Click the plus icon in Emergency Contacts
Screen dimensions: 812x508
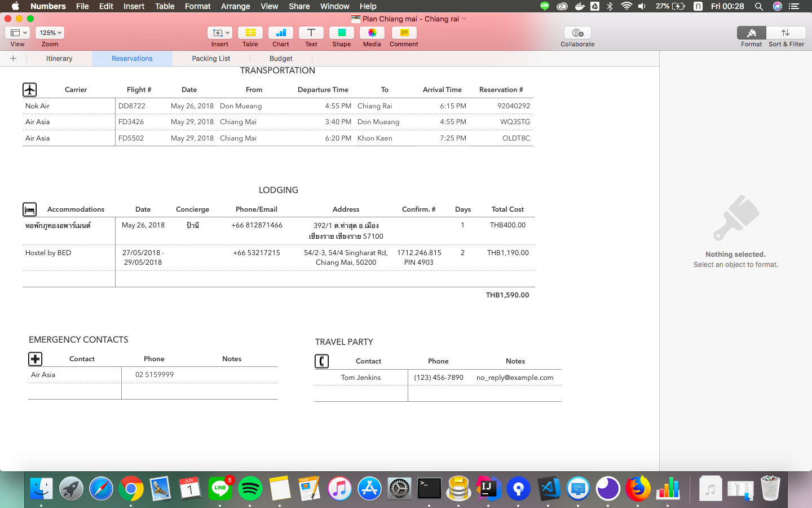pyautogui.click(x=36, y=359)
